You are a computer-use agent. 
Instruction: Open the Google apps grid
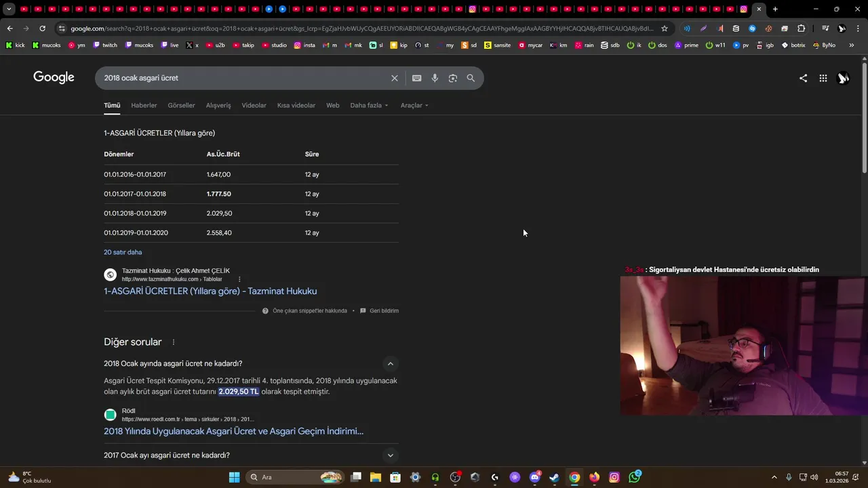pos(823,78)
